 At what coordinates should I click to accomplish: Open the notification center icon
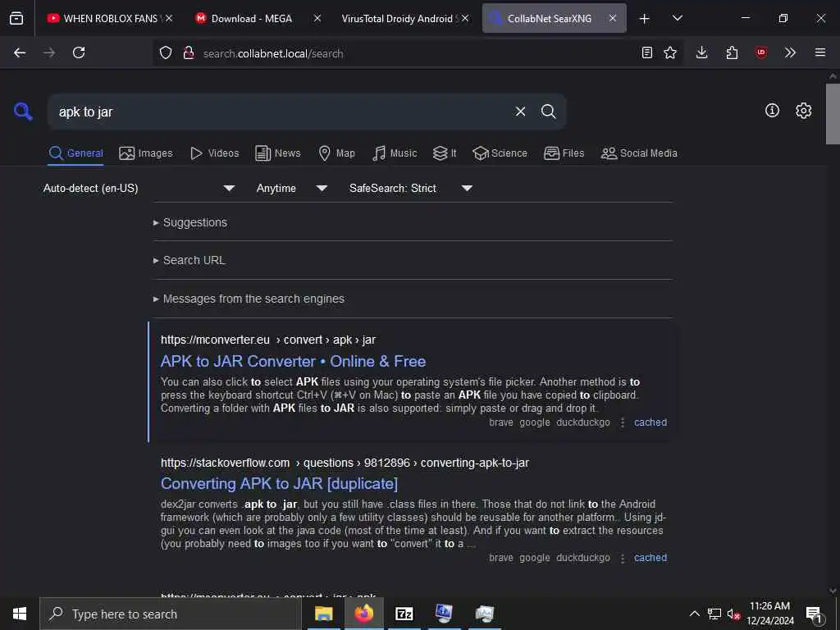[x=815, y=614]
